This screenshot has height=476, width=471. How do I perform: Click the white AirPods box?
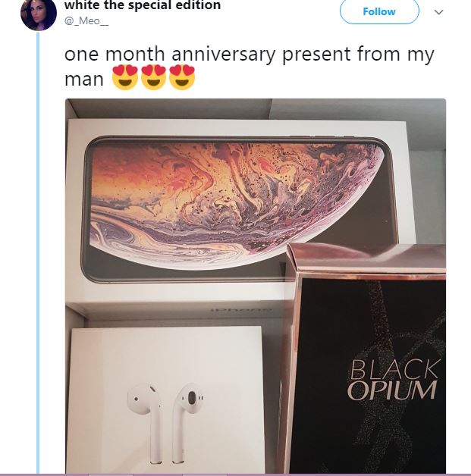coord(167,399)
